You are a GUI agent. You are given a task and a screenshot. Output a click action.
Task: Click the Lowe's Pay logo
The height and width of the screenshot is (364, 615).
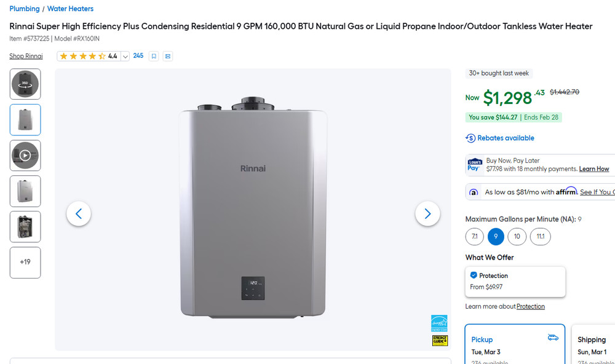[x=474, y=164]
